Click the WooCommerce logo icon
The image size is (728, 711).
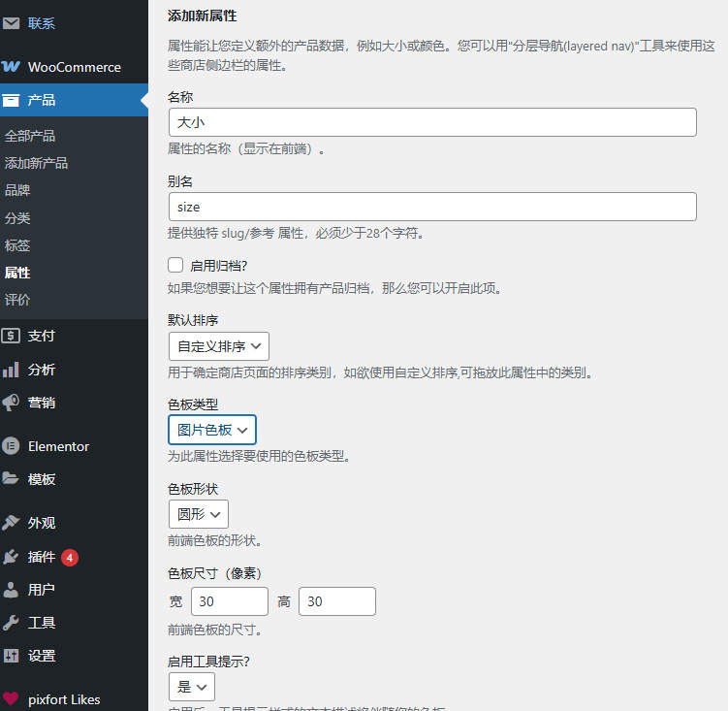coord(11,67)
